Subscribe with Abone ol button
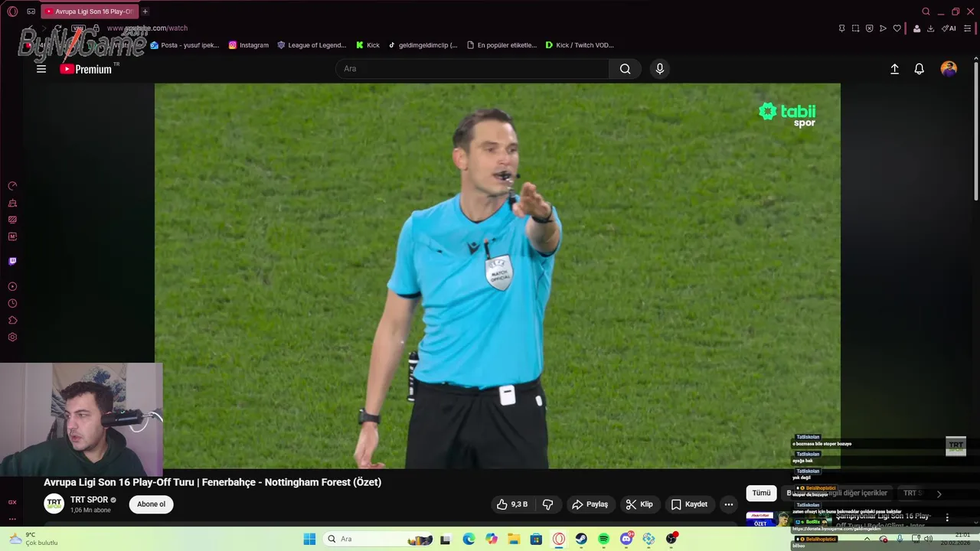This screenshot has width=980, height=551. (151, 504)
